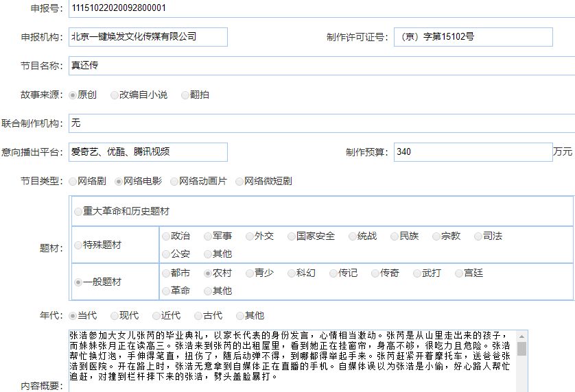Image resolution: width=575 pixels, height=392 pixels.
Task: Pick 军事 under special topics
Action: pos(208,236)
